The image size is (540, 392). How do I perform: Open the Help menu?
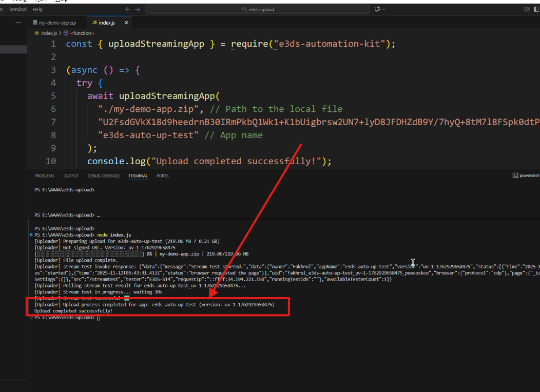point(37,9)
